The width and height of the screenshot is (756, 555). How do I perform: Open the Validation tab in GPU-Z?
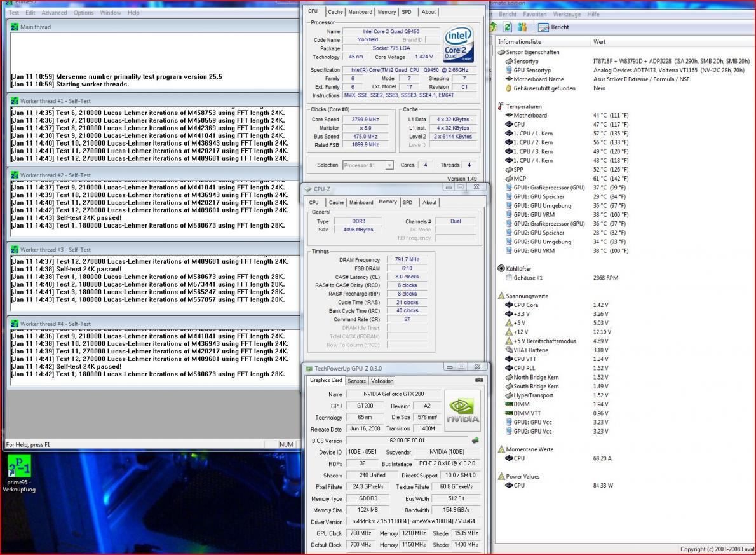pyautogui.click(x=382, y=381)
